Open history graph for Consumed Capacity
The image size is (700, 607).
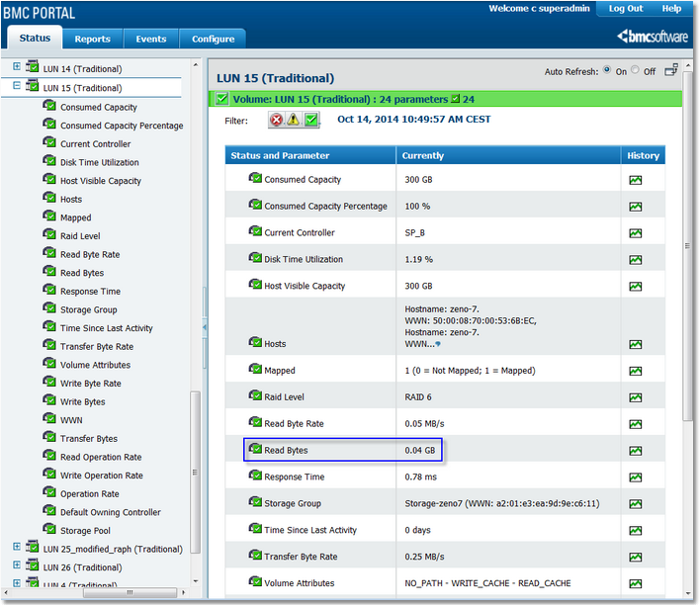(x=635, y=180)
